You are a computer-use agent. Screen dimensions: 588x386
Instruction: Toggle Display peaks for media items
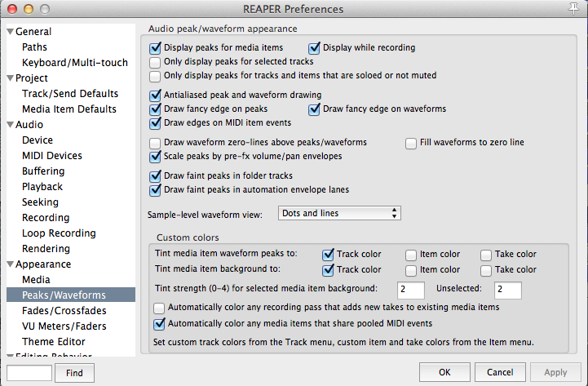pos(155,48)
